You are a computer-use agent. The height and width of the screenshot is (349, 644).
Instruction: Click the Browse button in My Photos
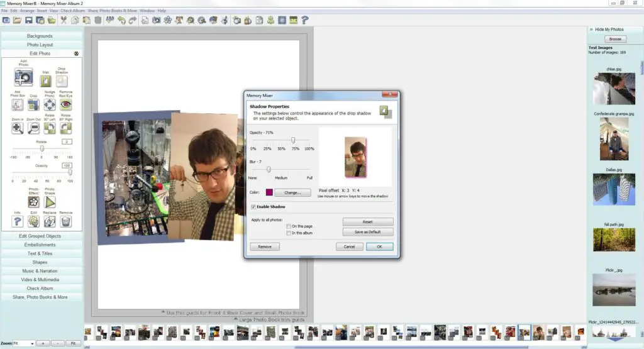(615, 39)
